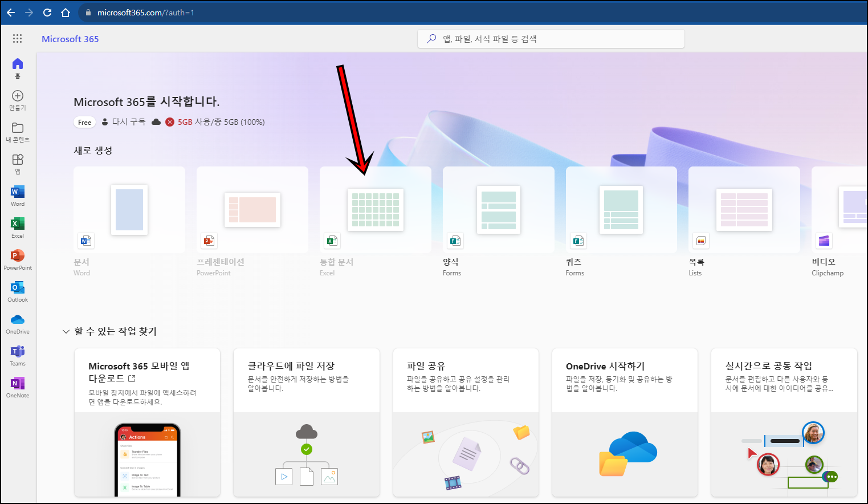Viewport: 868px width, 504px height.
Task: Create a new Clipchamp video (비디오) thumbnail
Action: [840, 210]
